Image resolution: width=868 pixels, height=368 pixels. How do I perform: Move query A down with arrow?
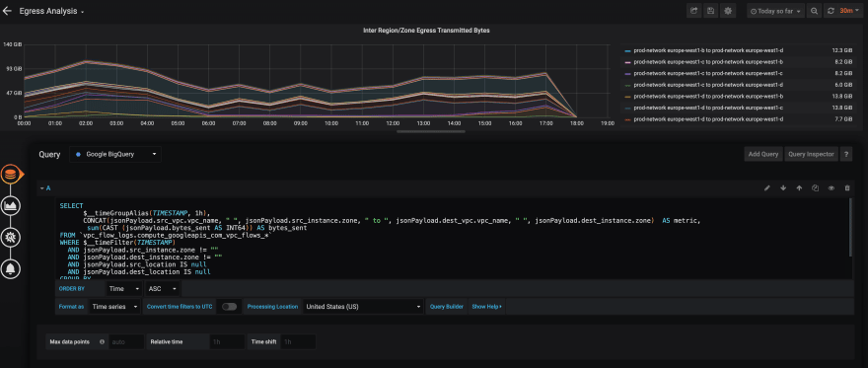point(783,188)
